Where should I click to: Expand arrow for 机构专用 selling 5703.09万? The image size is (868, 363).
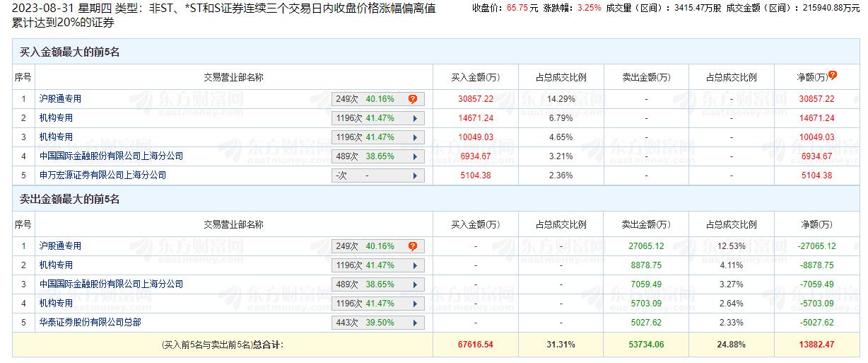[414, 304]
